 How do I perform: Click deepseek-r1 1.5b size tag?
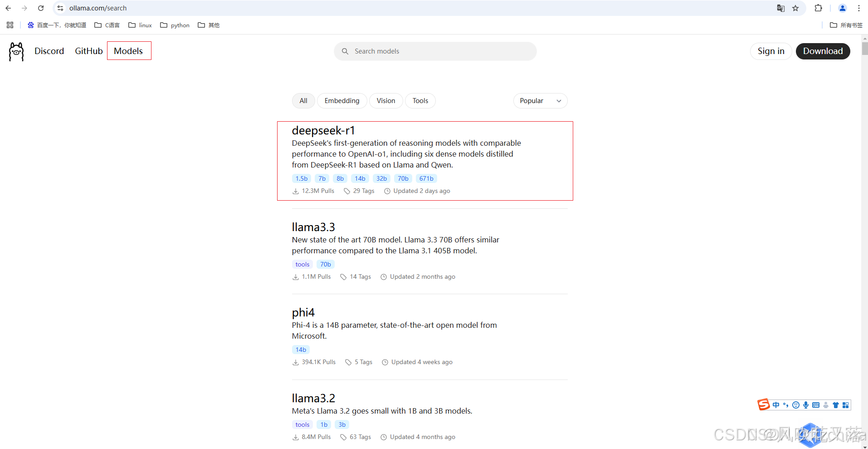coord(302,178)
